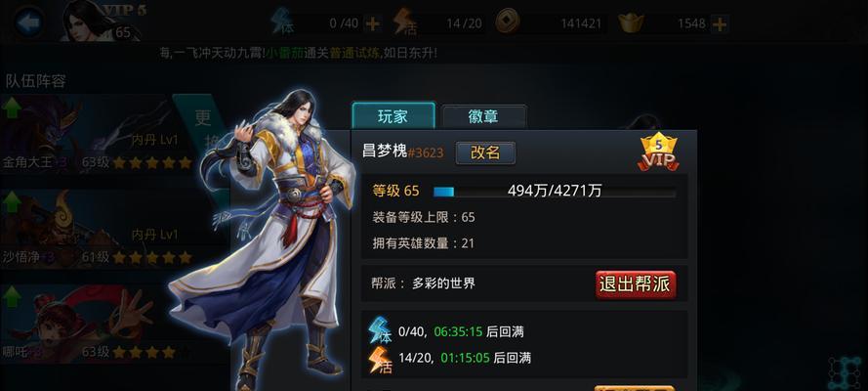Tap the blue stamina lightning icon in the panel
Viewport: 868px width, 391px height.
click(x=381, y=330)
